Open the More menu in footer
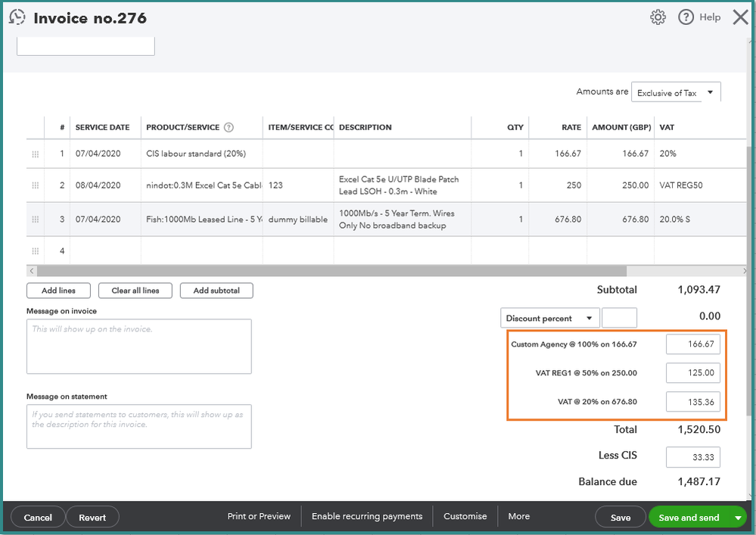This screenshot has height=535, width=756. click(x=518, y=516)
